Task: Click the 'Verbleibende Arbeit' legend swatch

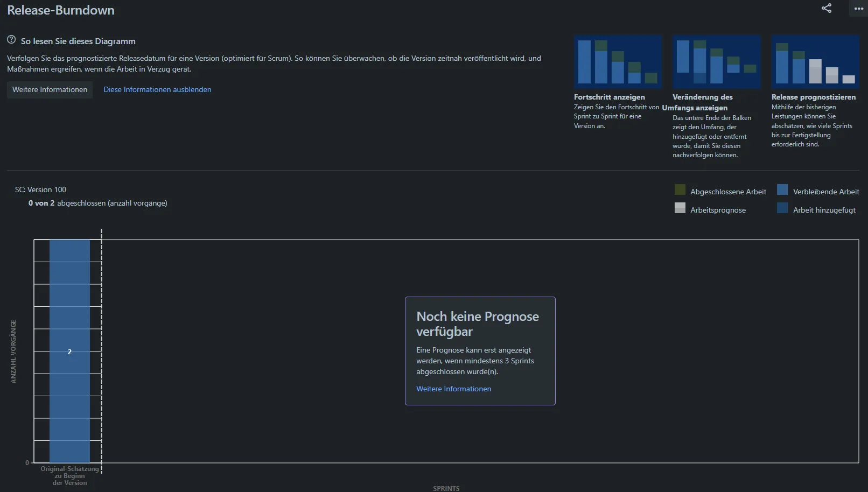Action: coord(782,189)
